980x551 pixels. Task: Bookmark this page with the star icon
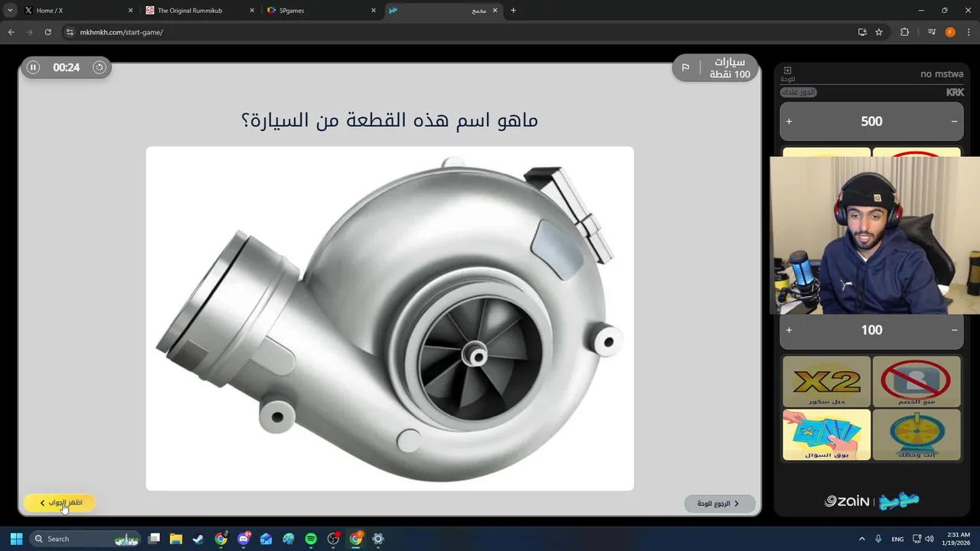click(x=879, y=32)
